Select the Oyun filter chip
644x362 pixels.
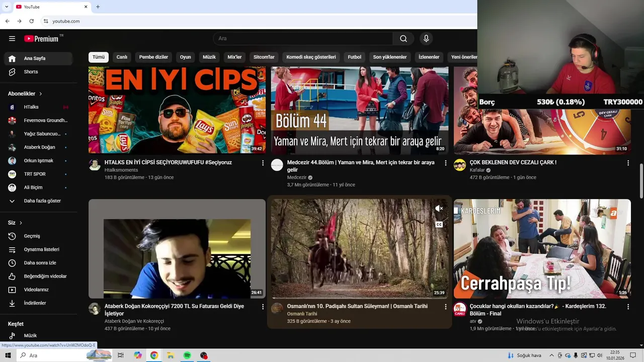click(x=186, y=57)
